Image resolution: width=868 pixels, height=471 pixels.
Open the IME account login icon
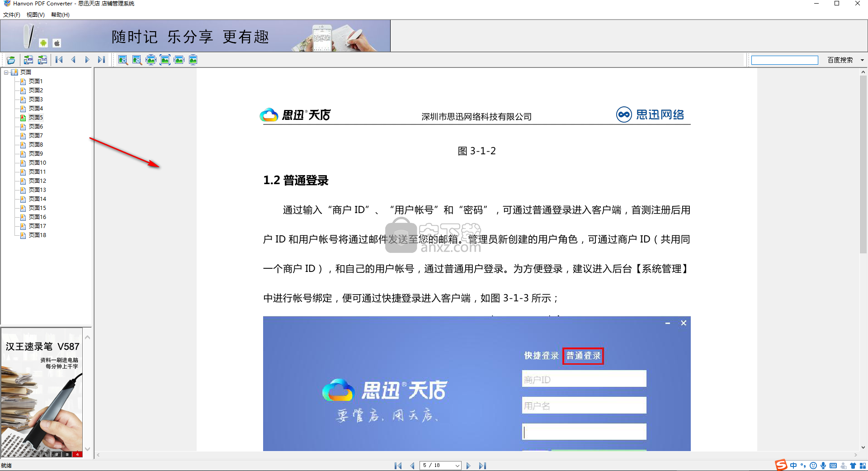(x=843, y=466)
